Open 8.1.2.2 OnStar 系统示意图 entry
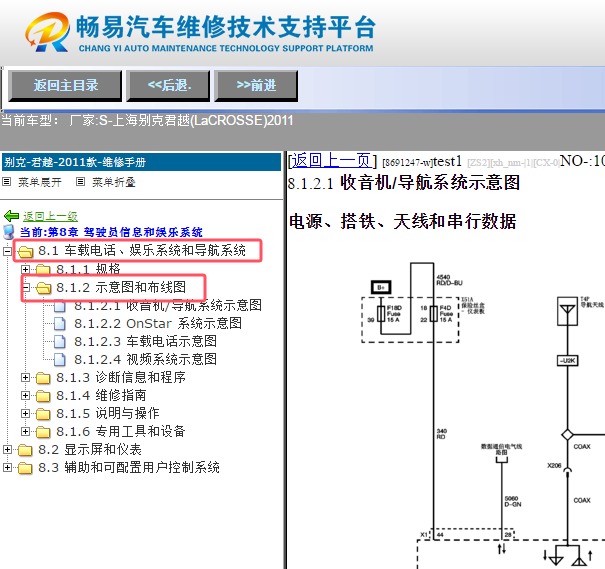The image size is (605, 569). point(158,323)
